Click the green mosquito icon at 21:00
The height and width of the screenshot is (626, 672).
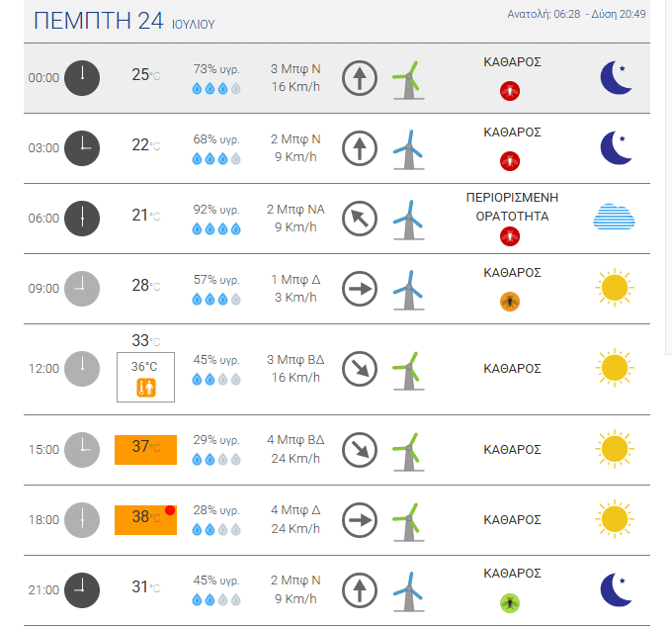point(510,603)
